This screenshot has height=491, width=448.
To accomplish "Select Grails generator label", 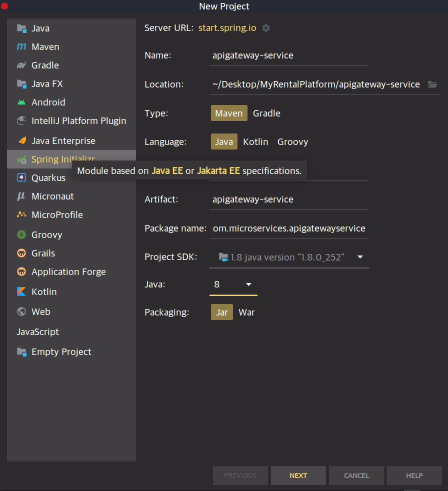I will click(43, 253).
